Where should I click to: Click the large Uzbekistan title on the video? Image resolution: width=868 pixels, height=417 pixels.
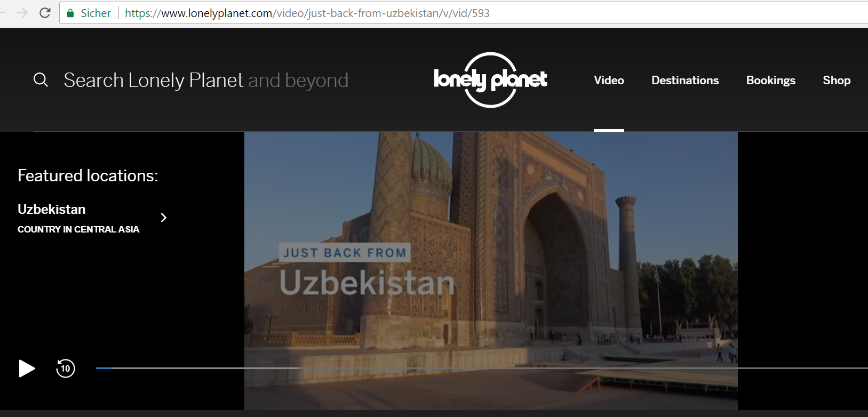(x=367, y=283)
